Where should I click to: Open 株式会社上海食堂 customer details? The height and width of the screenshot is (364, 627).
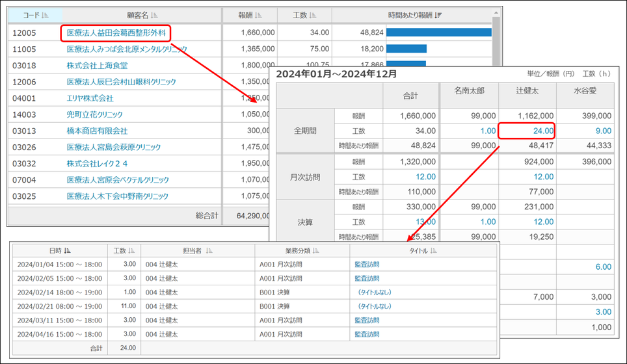(x=97, y=65)
